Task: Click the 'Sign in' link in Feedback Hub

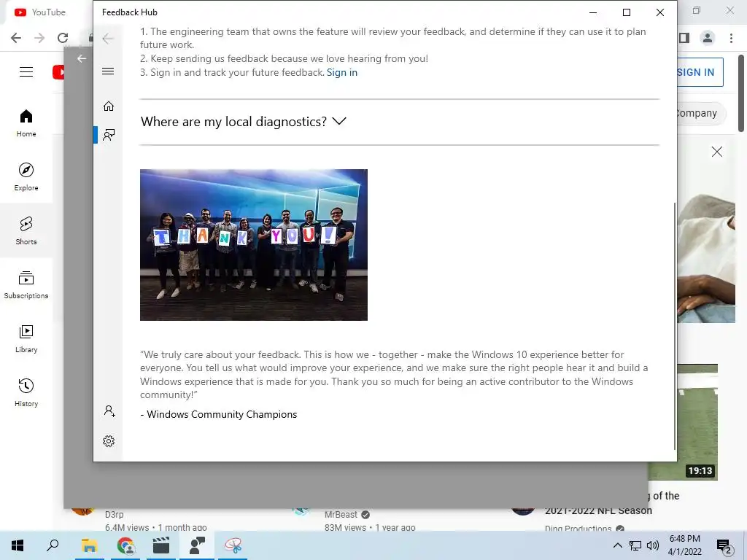Action: click(x=341, y=72)
